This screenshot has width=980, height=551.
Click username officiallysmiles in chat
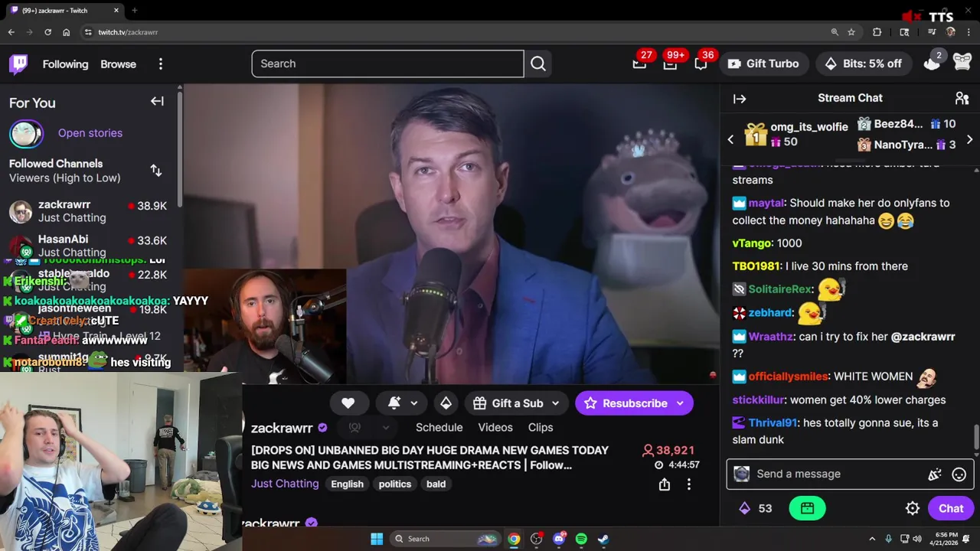[789, 377]
